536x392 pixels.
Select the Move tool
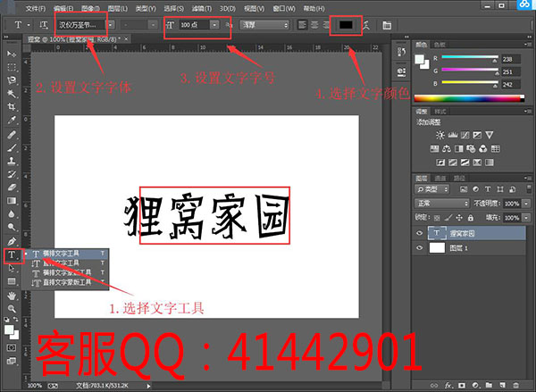click(x=12, y=54)
